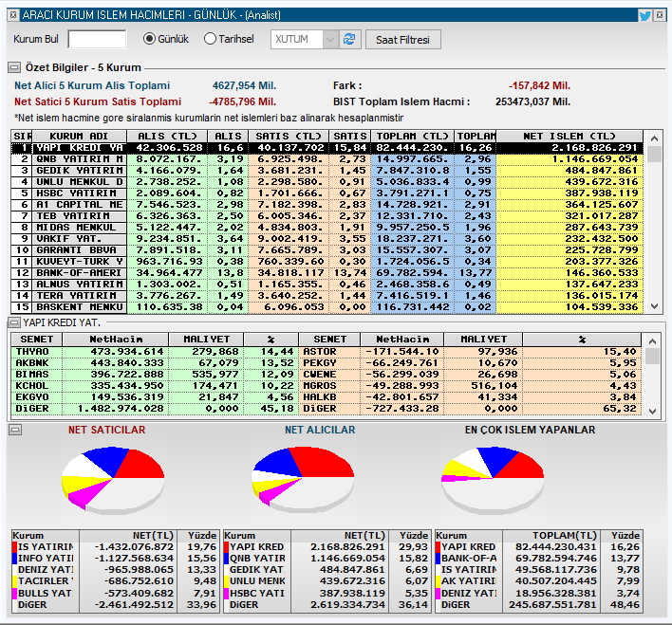Viewport: 672px width, 625px height.
Task: Click the refresh icon next to XUTUM
Action: click(349, 40)
